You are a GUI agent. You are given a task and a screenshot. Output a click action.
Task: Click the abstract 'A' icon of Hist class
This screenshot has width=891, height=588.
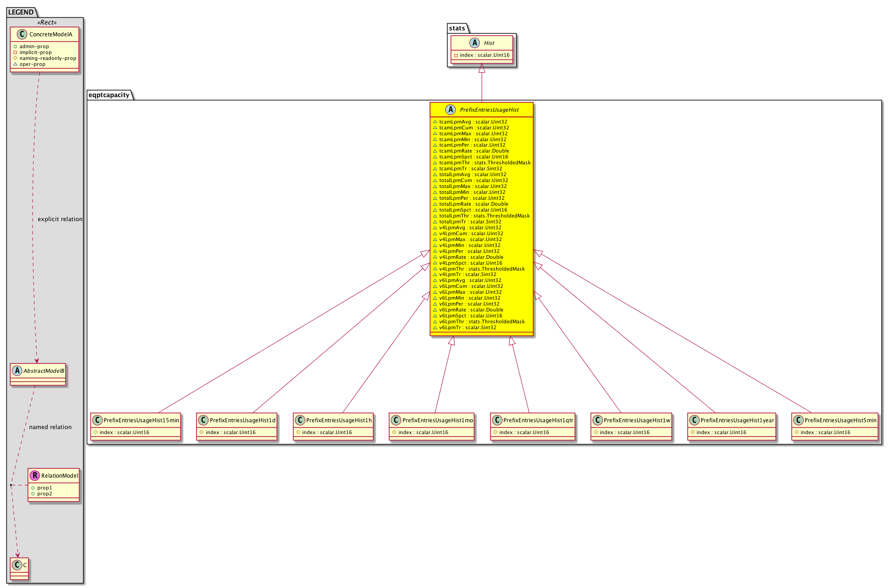474,43
